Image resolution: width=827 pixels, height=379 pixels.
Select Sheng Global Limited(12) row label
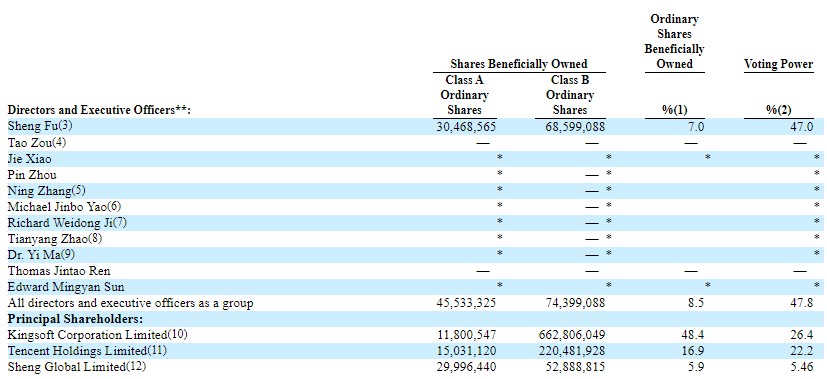pos(74,366)
